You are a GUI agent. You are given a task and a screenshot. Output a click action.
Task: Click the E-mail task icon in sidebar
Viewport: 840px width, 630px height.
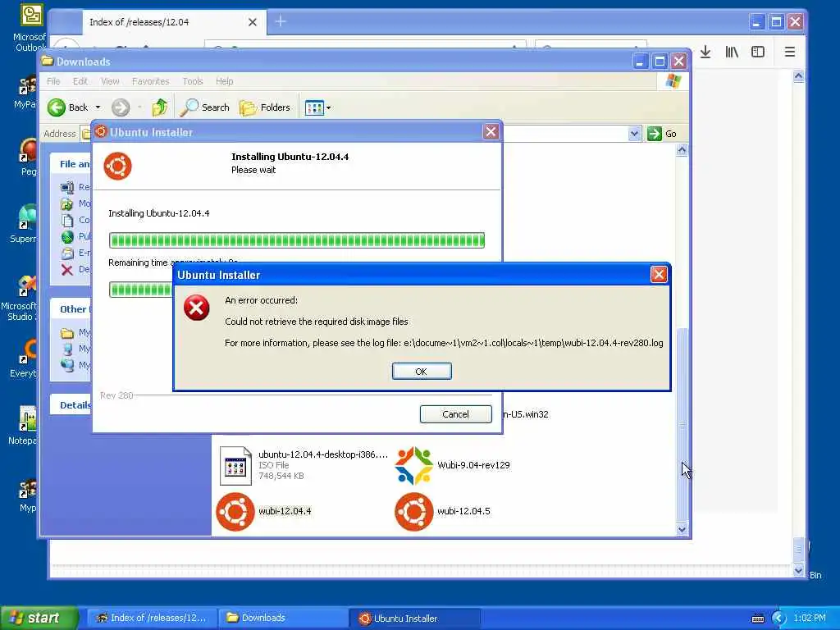(67, 253)
